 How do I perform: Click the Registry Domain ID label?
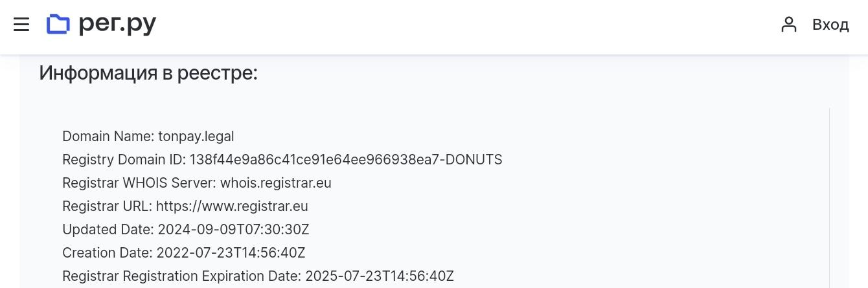tap(124, 160)
